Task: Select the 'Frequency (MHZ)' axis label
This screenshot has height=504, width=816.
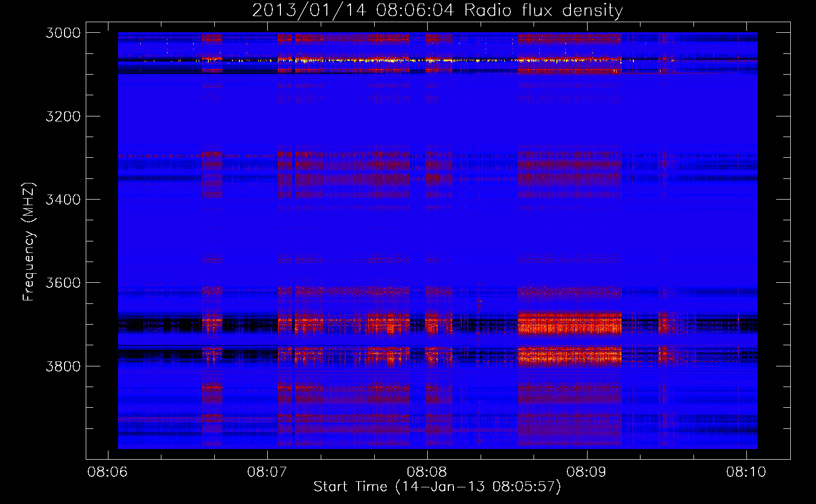Action: point(29,242)
